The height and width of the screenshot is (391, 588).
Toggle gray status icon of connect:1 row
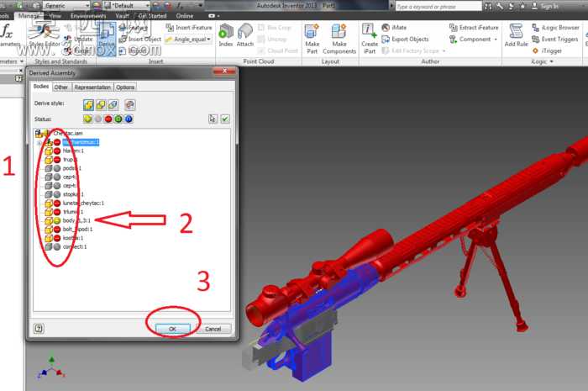coord(57,247)
